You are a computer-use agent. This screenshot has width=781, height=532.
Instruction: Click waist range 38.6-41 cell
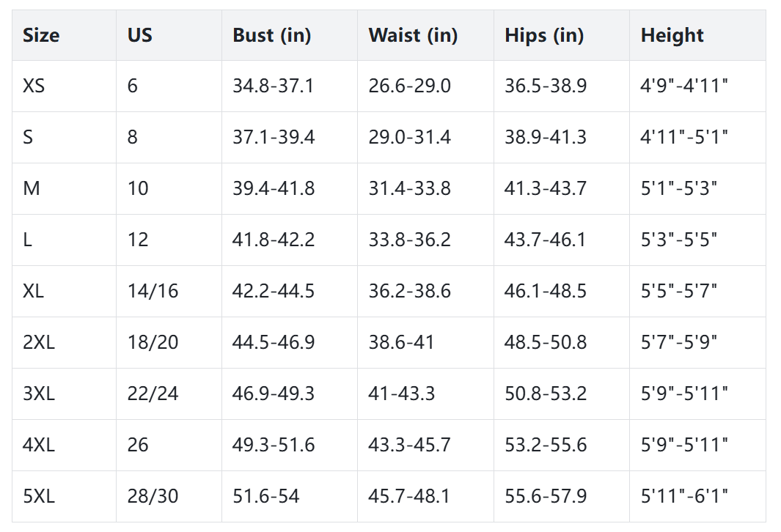[401, 342]
